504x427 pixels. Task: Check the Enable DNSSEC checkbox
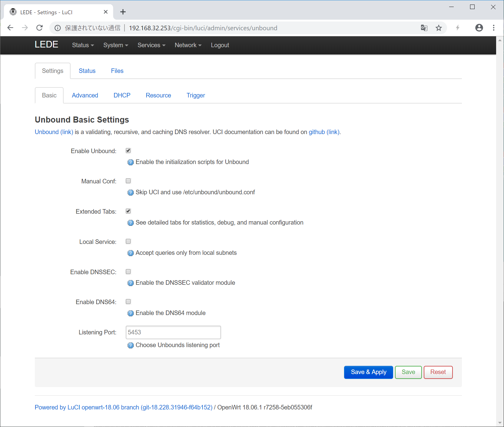[128, 272]
